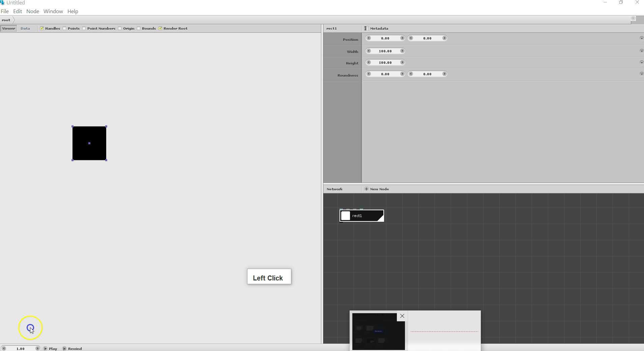This screenshot has height=351, width=644.
Task: Click rect1's white color swatch in Network
Action: (345, 216)
